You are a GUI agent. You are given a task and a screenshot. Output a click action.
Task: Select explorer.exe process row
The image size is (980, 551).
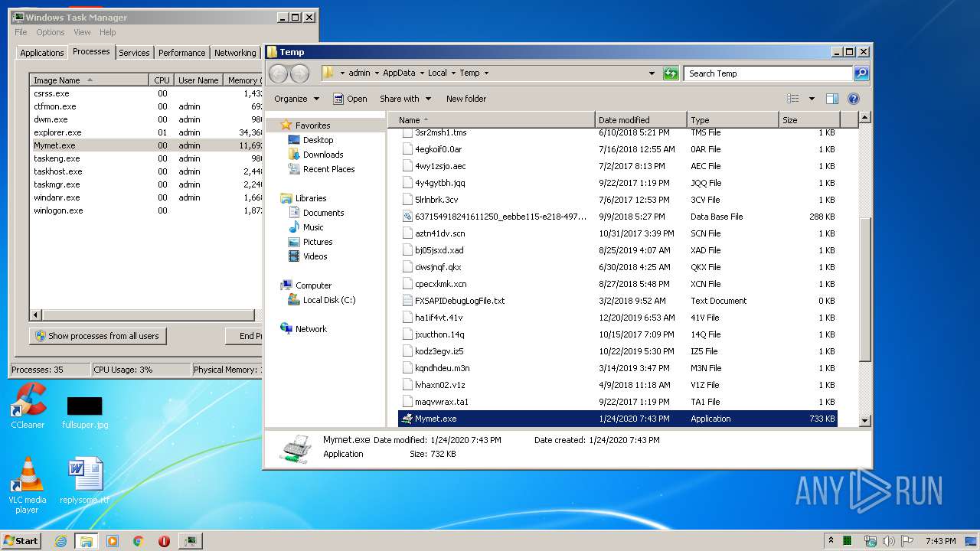point(145,132)
